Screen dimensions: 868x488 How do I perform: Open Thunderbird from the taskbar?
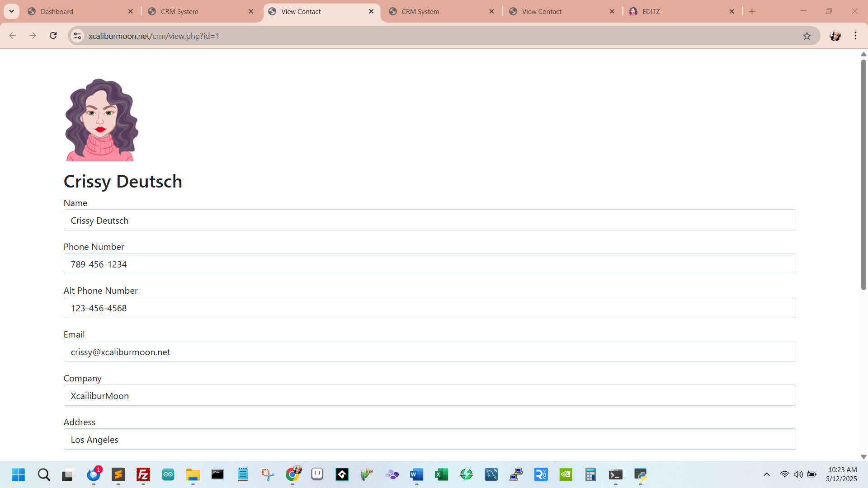point(94,474)
